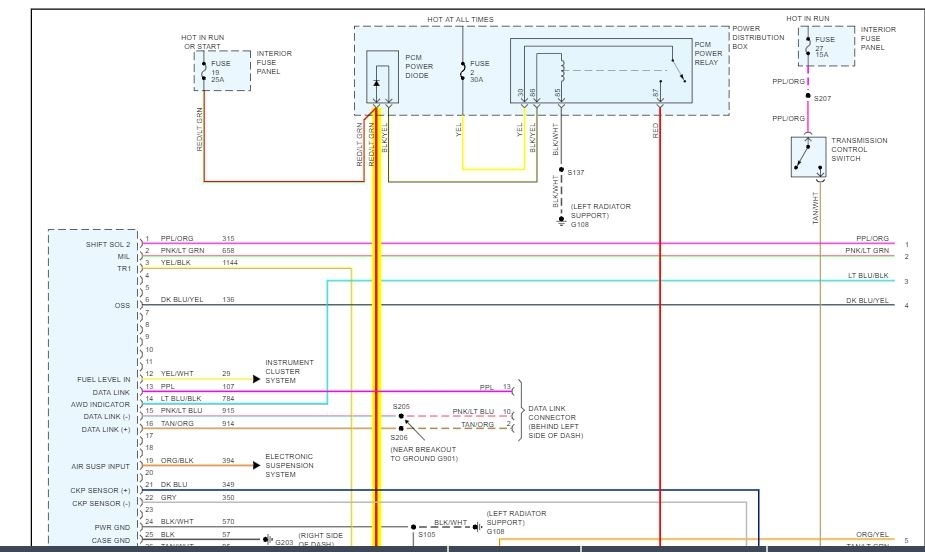
Task: Click the arrowhead pointing to Electronic Suspension System
Action: pos(257,465)
